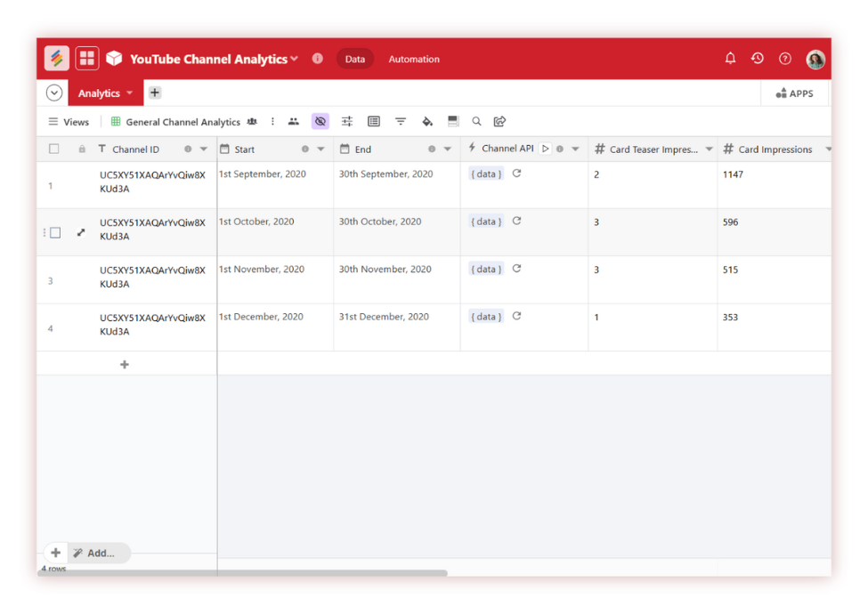Image resolution: width=868 pixels, height=614 pixels.
Task: Open the Channel API column dropdown
Action: pyautogui.click(x=575, y=149)
